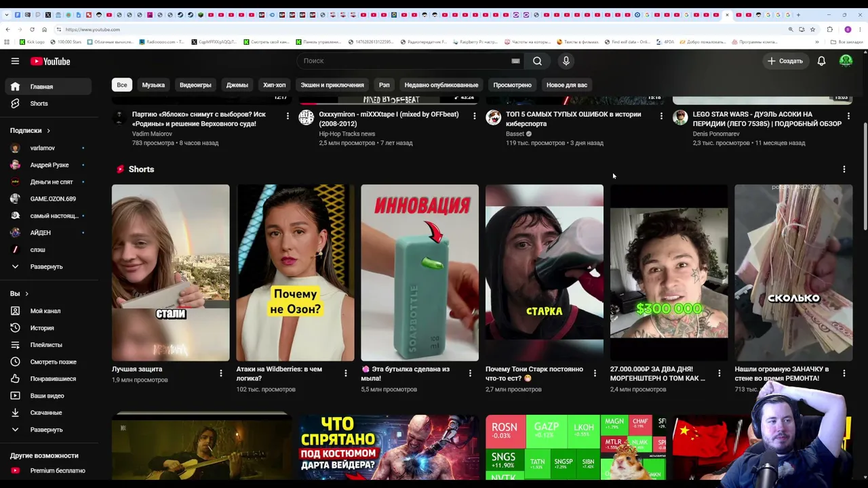Click the browser address bar

420,30
